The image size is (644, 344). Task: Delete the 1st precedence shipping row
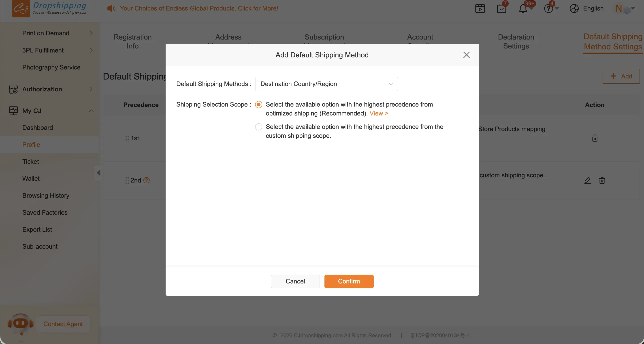coord(595,138)
